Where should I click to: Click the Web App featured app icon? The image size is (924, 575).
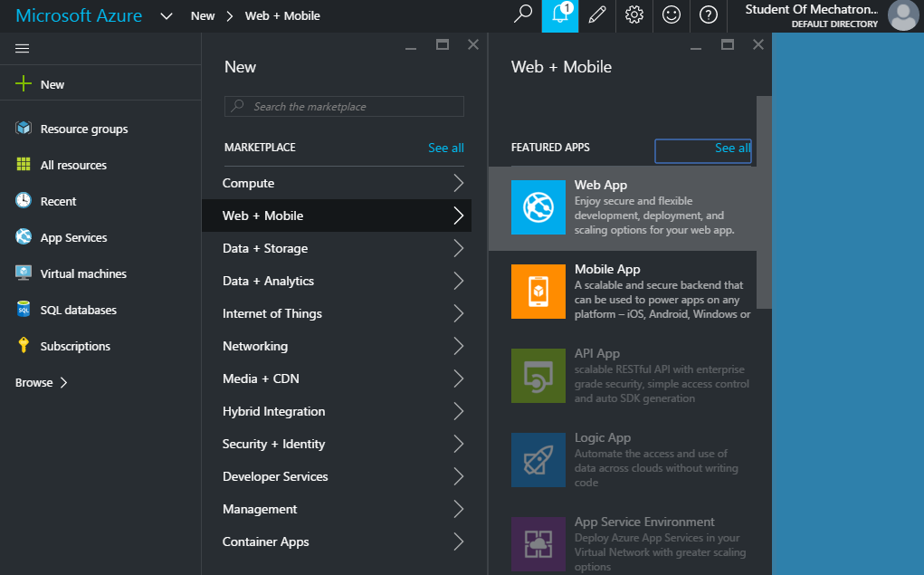pyautogui.click(x=538, y=207)
